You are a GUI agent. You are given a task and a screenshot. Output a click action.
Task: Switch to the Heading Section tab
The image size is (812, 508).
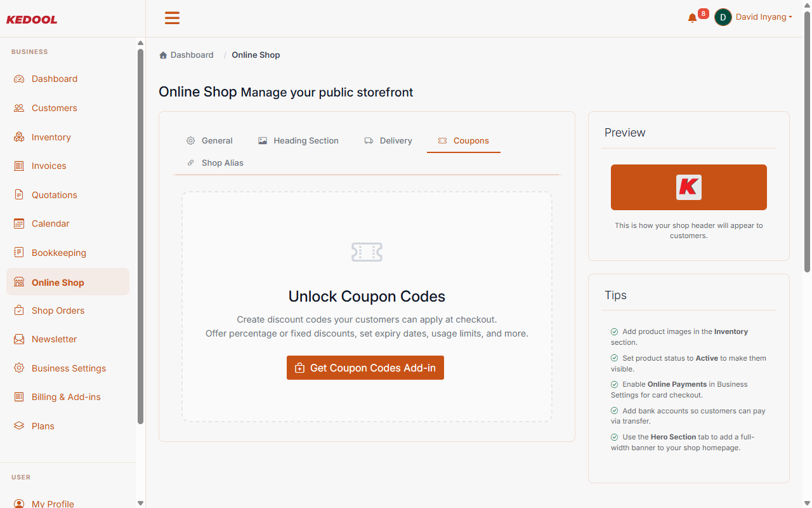(298, 141)
